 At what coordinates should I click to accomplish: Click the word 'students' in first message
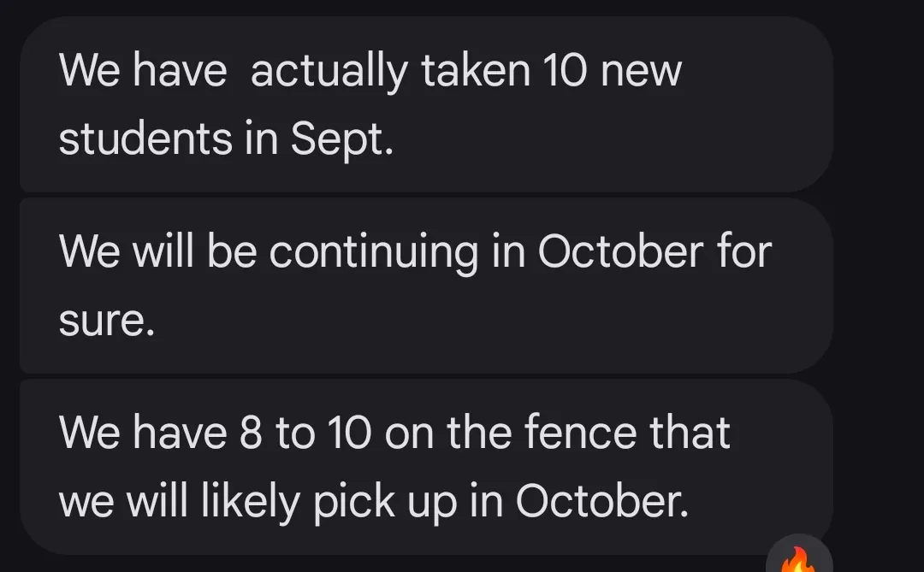coord(145,139)
